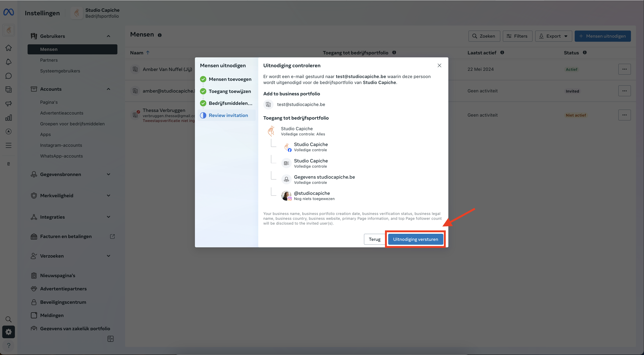Click the Zoeken search button
Viewport: 644px width, 355px height.
484,36
